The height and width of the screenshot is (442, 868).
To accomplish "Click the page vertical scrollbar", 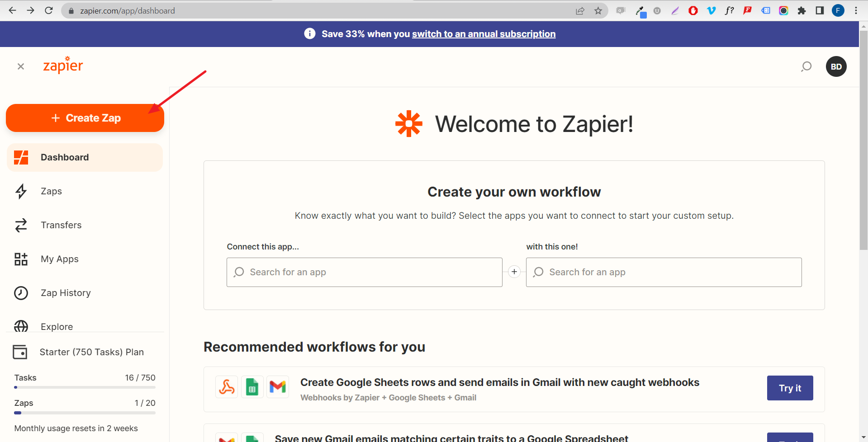I will (863, 140).
